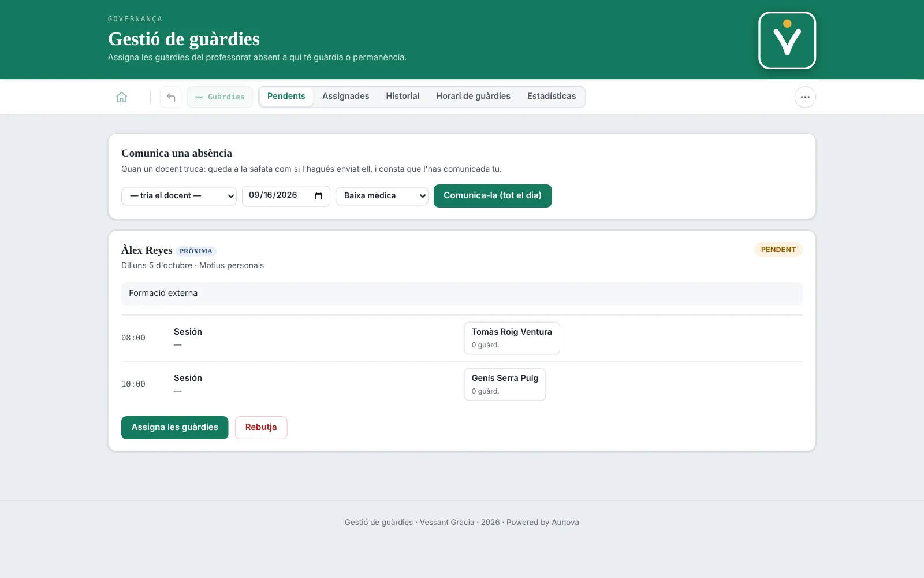Click the back arrow icon
The image size is (924, 578).
pyautogui.click(x=171, y=97)
